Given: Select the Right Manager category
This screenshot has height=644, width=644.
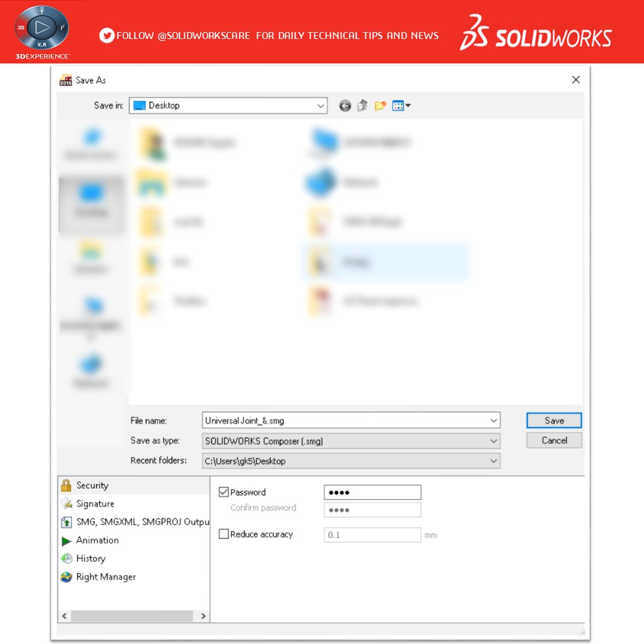Looking at the screenshot, I should 134,577.
